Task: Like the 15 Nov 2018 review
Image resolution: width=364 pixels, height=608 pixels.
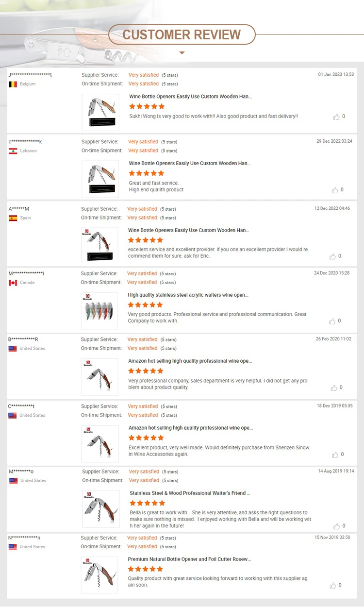Action: click(332, 586)
